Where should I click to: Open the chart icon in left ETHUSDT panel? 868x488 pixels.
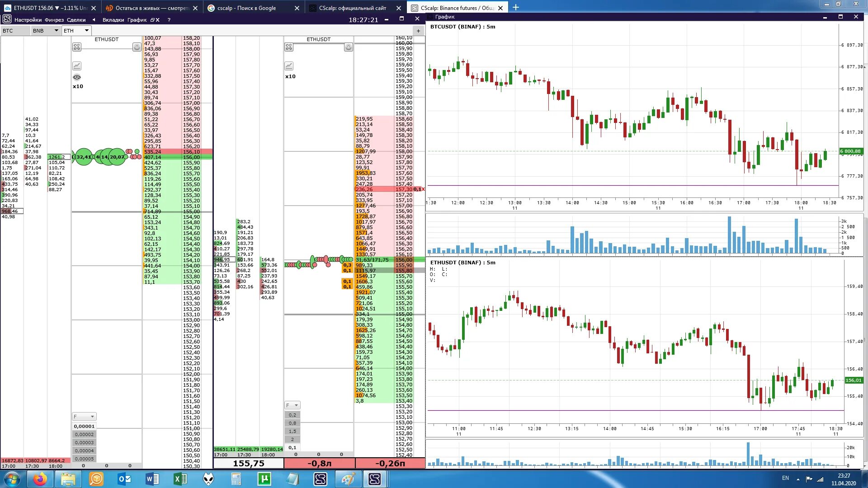tap(77, 66)
